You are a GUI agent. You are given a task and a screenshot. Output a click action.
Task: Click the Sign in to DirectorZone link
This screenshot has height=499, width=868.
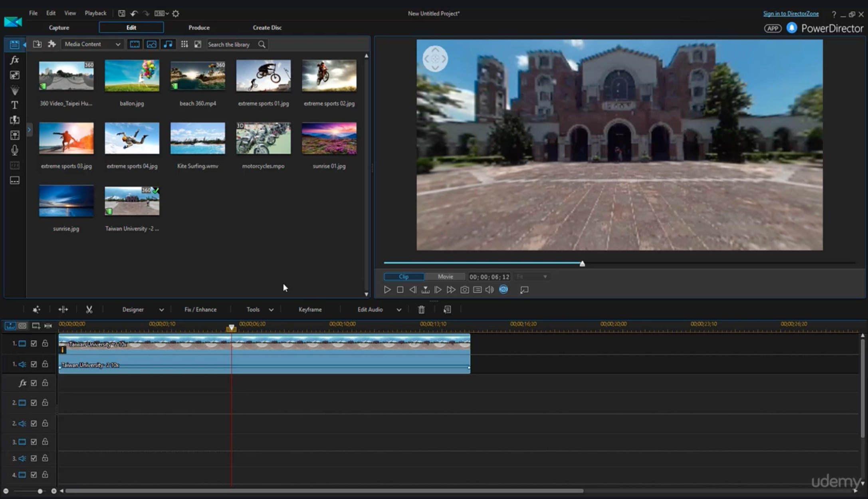coord(791,14)
